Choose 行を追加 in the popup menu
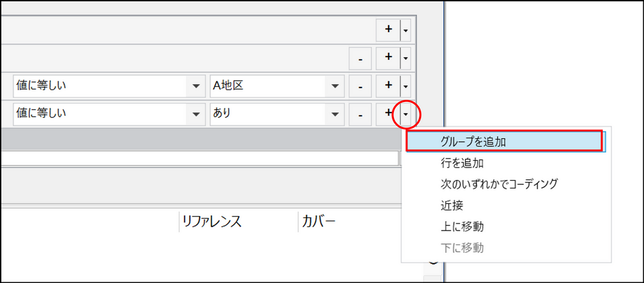This screenshot has width=644, height=283. [462, 162]
